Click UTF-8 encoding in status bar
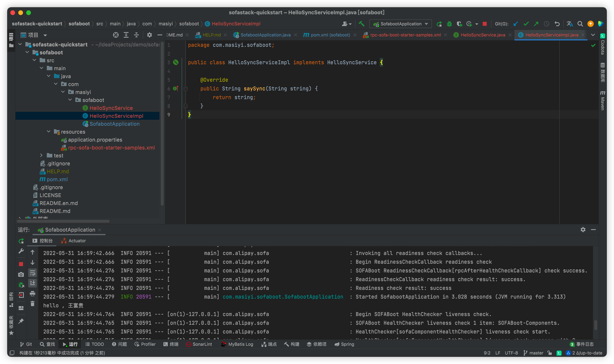 pyautogui.click(x=511, y=353)
